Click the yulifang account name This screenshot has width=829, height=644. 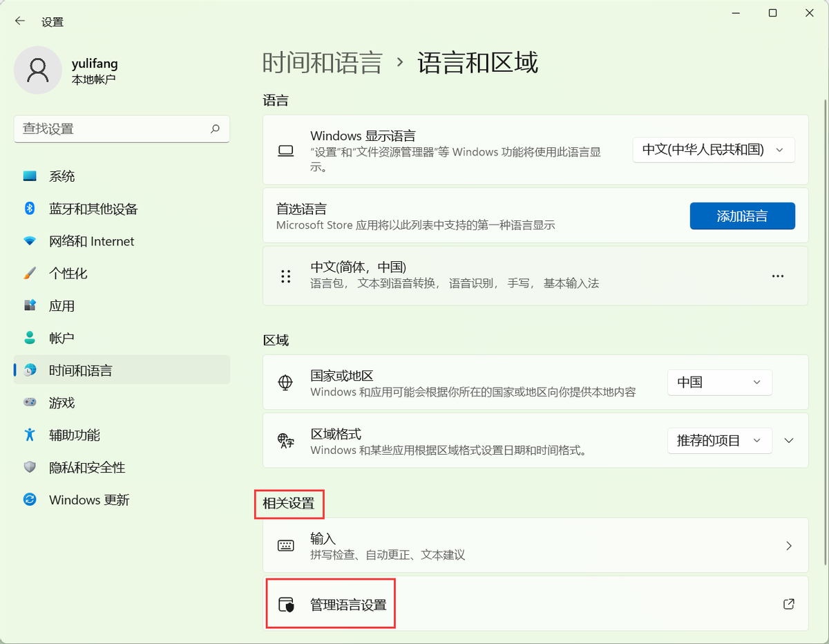(x=95, y=64)
